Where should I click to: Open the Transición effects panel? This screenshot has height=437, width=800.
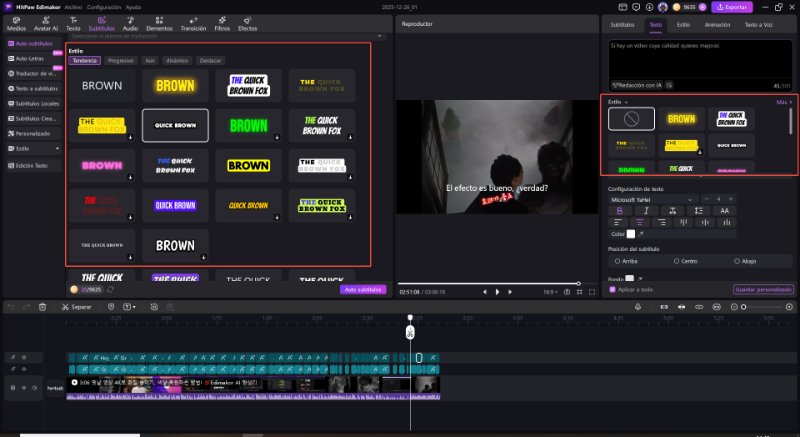point(193,24)
